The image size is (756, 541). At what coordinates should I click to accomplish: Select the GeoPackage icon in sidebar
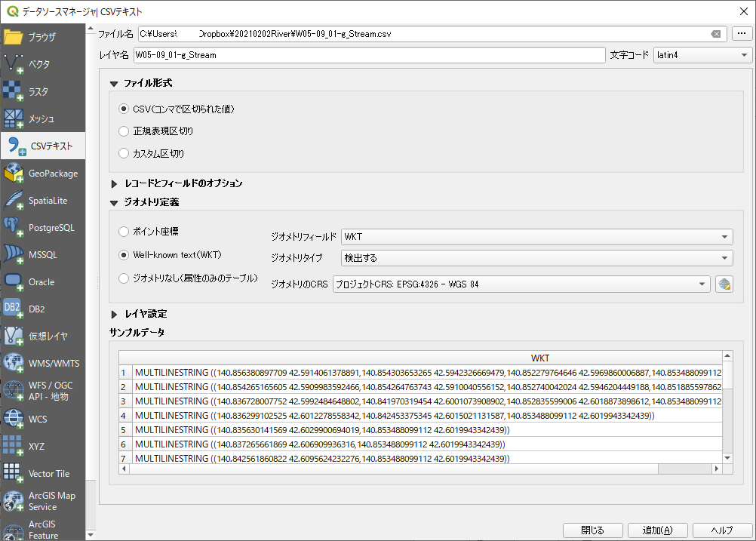coord(14,174)
